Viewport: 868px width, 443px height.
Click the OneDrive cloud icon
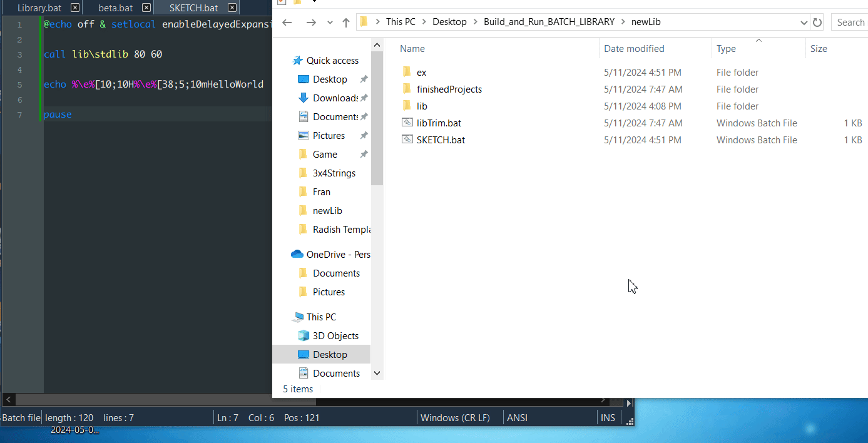click(x=297, y=254)
